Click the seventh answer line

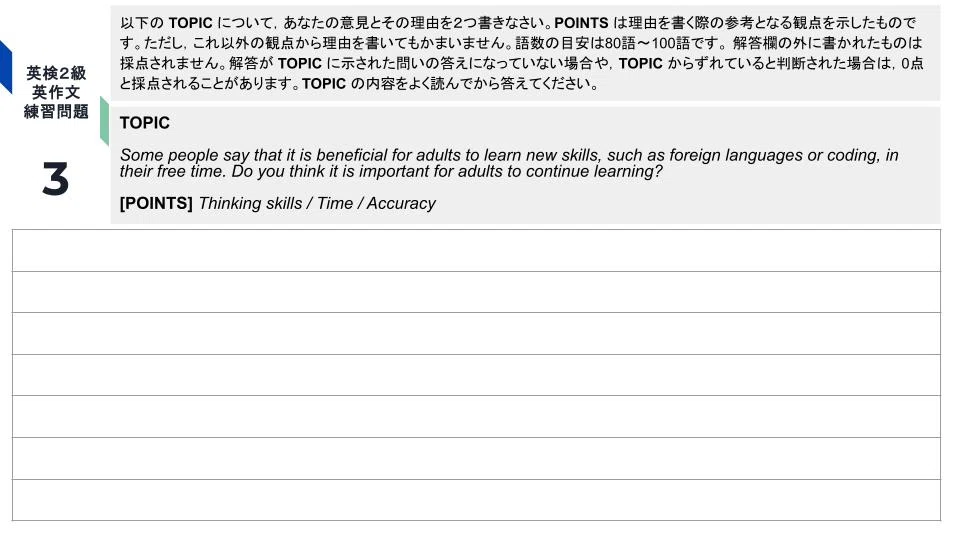[476, 500]
